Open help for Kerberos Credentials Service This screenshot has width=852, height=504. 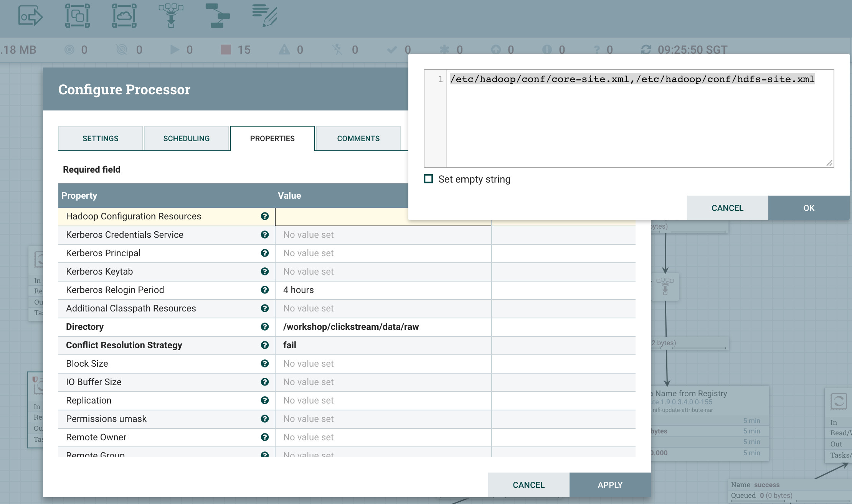[264, 235]
